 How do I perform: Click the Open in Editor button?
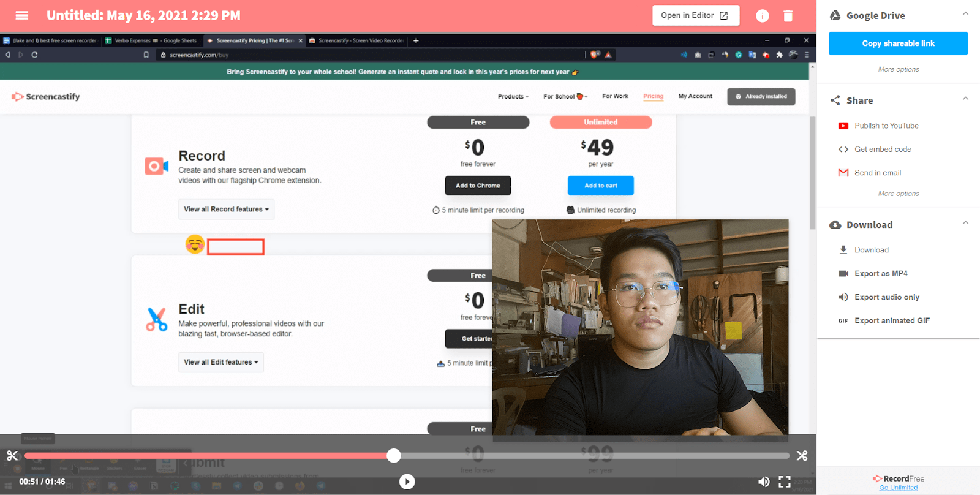click(695, 15)
